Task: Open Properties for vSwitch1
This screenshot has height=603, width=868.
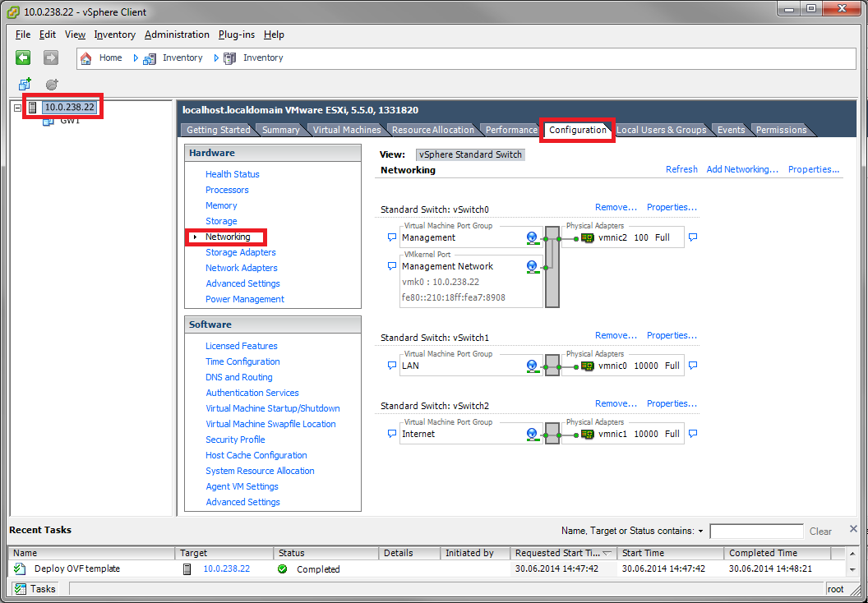Action: coord(672,335)
